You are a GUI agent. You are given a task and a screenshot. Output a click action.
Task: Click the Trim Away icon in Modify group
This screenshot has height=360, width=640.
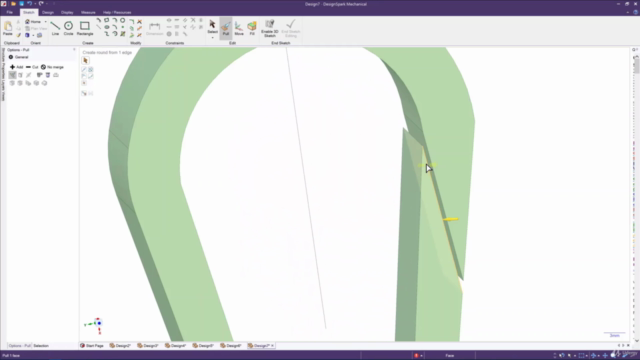click(x=140, y=21)
